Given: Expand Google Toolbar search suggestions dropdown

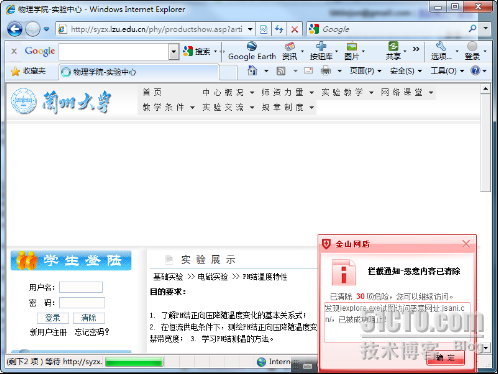Looking at the screenshot, I should [x=174, y=52].
